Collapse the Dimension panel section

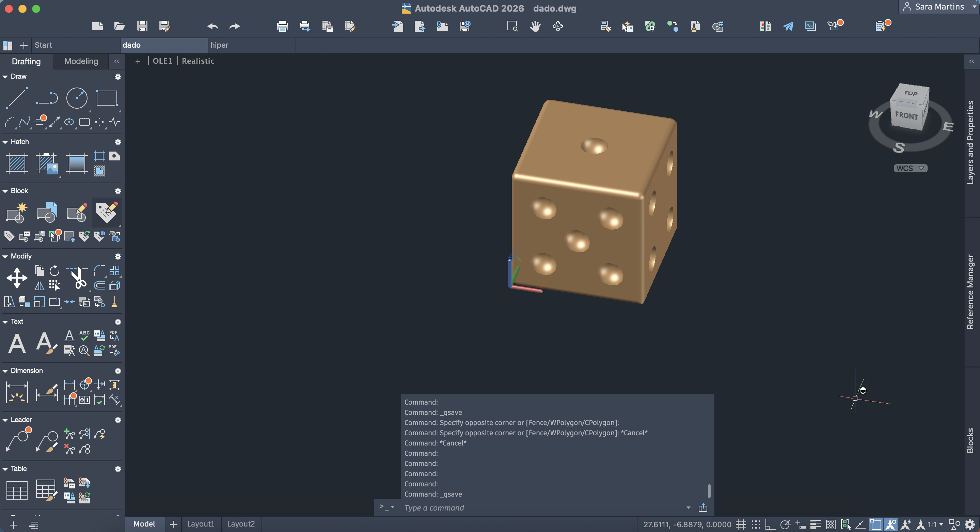coord(5,371)
